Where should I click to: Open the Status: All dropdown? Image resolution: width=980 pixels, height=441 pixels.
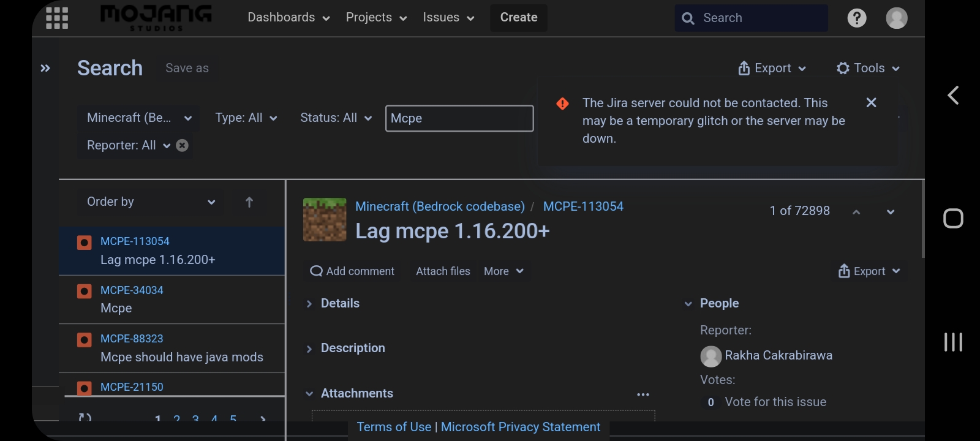(x=336, y=118)
